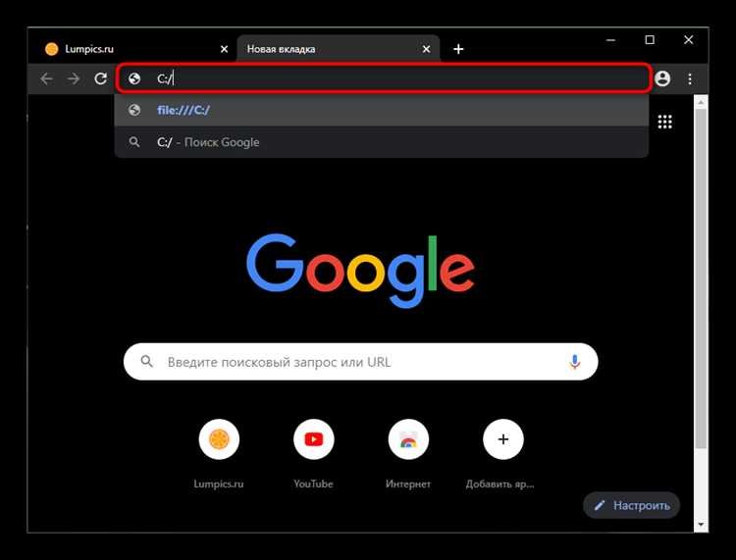This screenshot has width=736, height=560.
Task: Minimize the Chrome window
Action: 610,40
